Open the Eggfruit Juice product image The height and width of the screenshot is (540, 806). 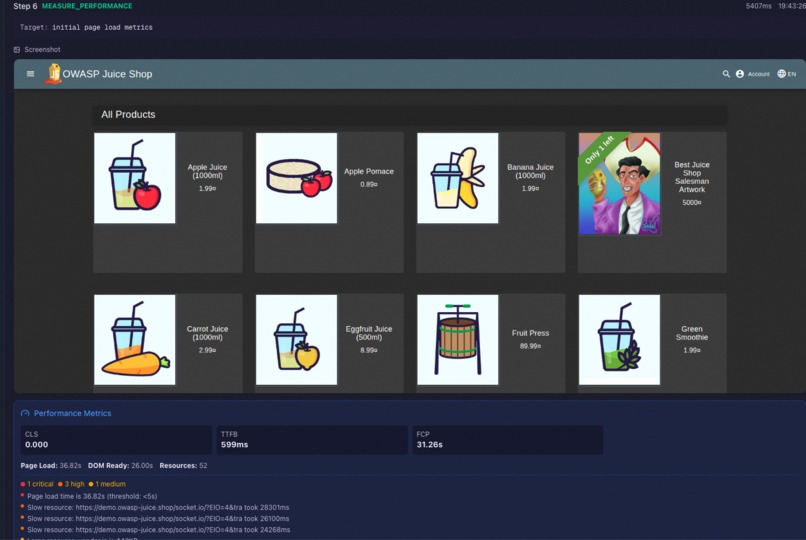(x=297, y=340)
